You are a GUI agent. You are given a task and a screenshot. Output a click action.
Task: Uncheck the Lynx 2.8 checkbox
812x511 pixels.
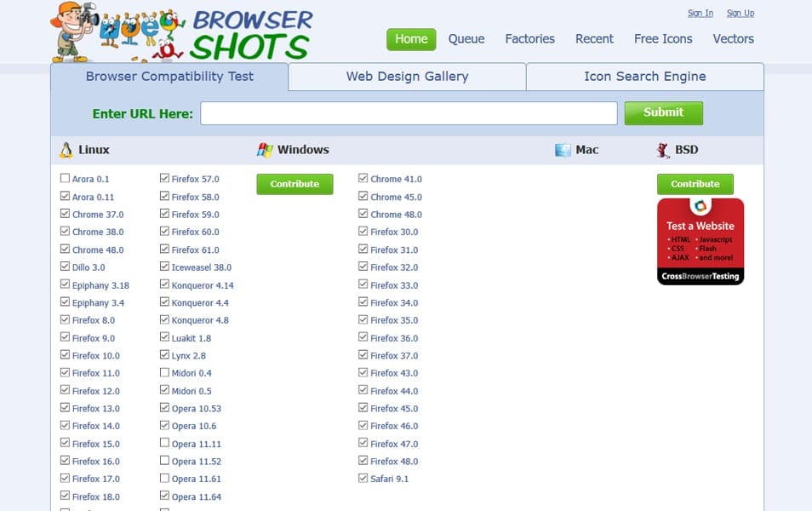(x=164, y=354)
